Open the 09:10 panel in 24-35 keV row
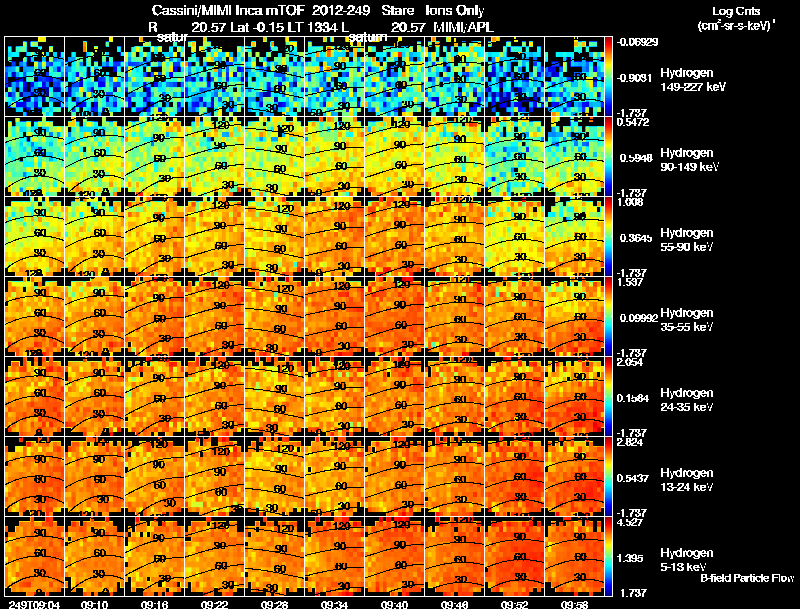Image resolution: width=800 pixels, height=609 pixels. pos(94,397)
